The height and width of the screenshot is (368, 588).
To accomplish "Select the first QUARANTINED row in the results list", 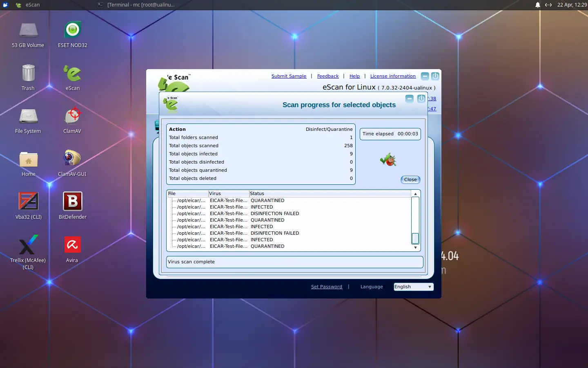I will click(x=290, y=200).
